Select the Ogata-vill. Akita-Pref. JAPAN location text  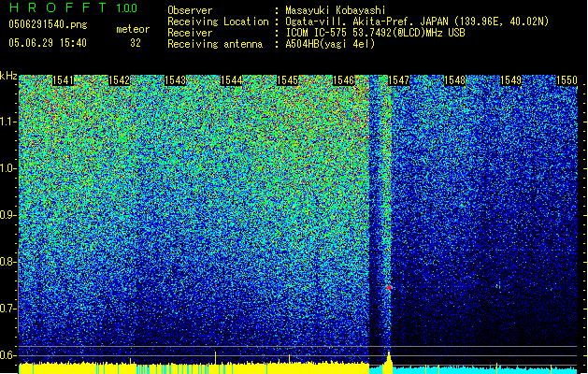pyautogui.click(x=417, y=22)
